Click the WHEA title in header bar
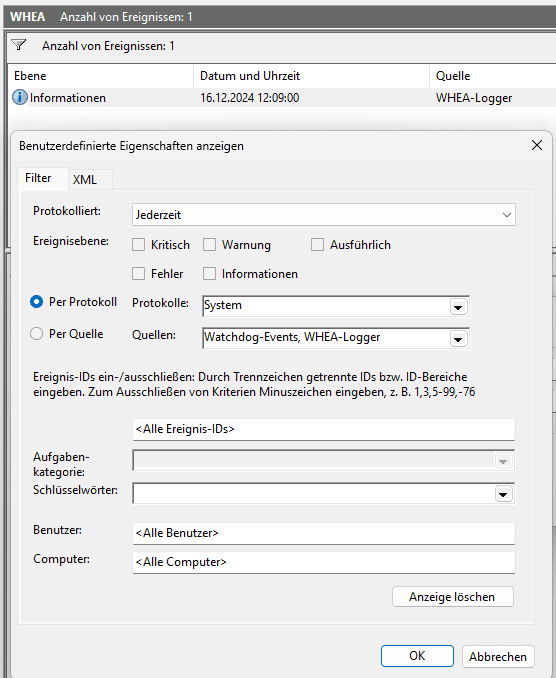Screen dimensions: 556x678 point(27,17)
